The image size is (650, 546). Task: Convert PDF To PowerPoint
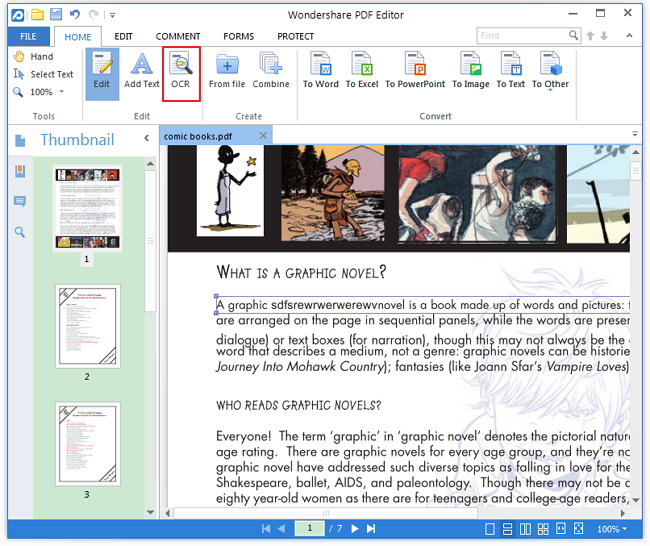[x=415, y=71]
